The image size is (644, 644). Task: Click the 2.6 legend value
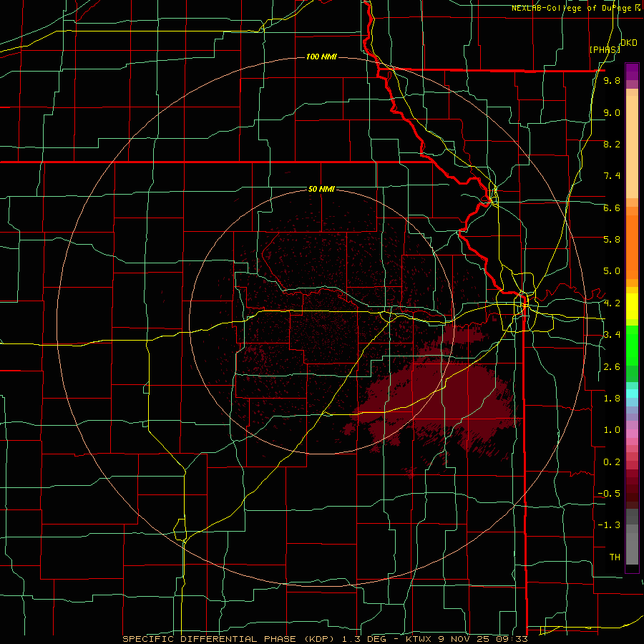612,367
